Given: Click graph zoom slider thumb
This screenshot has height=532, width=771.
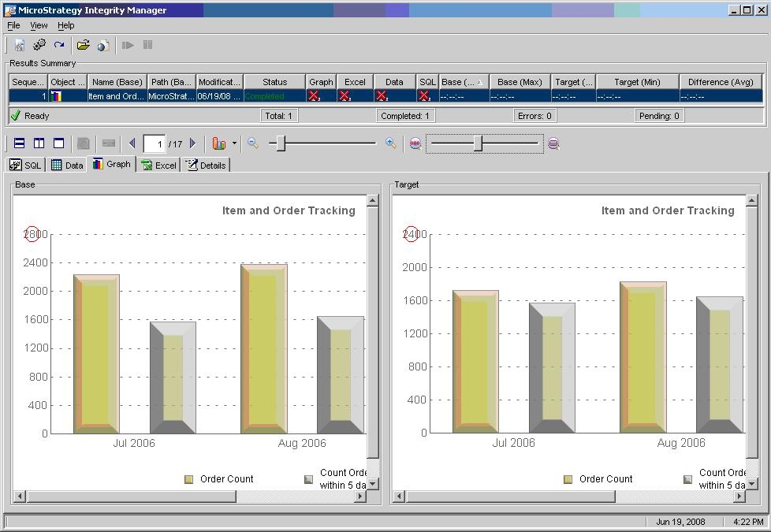Looking at the screenshot, I should pyautogui.click(x=281, y=143).
